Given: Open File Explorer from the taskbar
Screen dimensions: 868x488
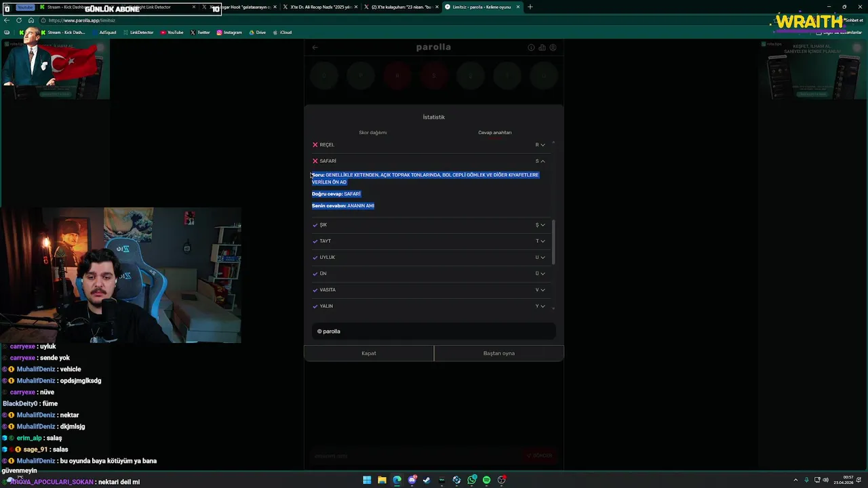Looking at the screenshot, I should tap(382, 480).
